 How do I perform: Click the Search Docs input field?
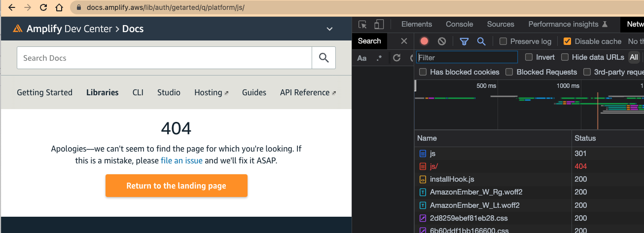165,58
